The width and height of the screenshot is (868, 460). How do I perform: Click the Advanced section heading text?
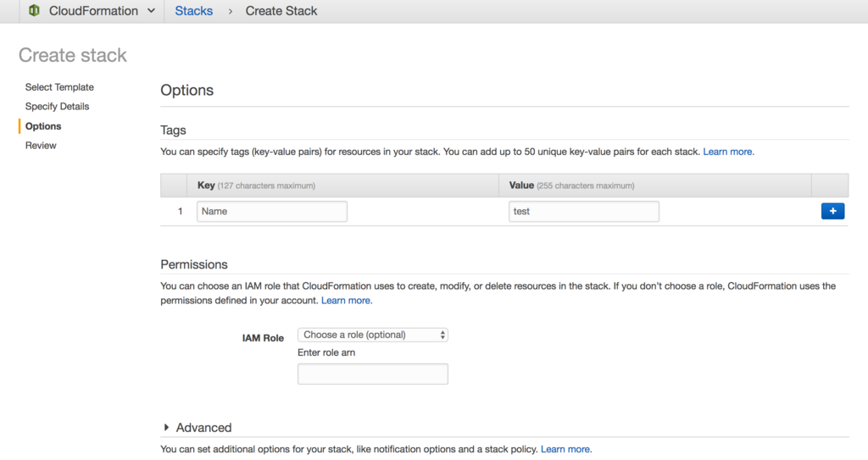coord(203,427)
